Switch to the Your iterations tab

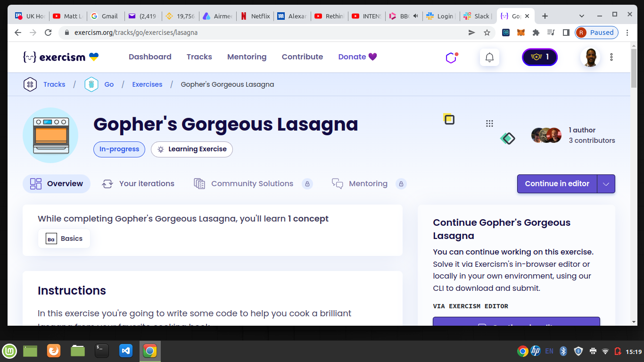138,184
